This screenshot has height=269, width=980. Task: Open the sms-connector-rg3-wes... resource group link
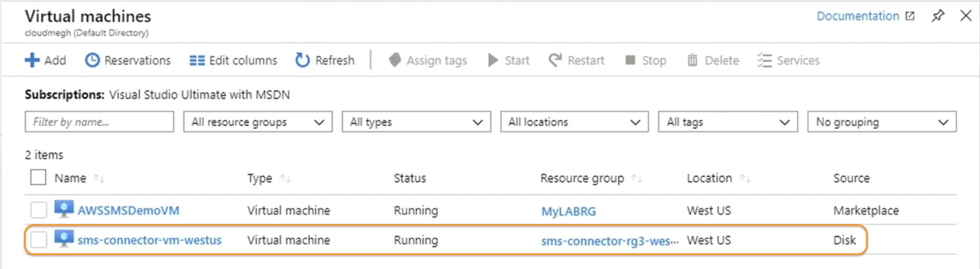(x=610, y=241)
